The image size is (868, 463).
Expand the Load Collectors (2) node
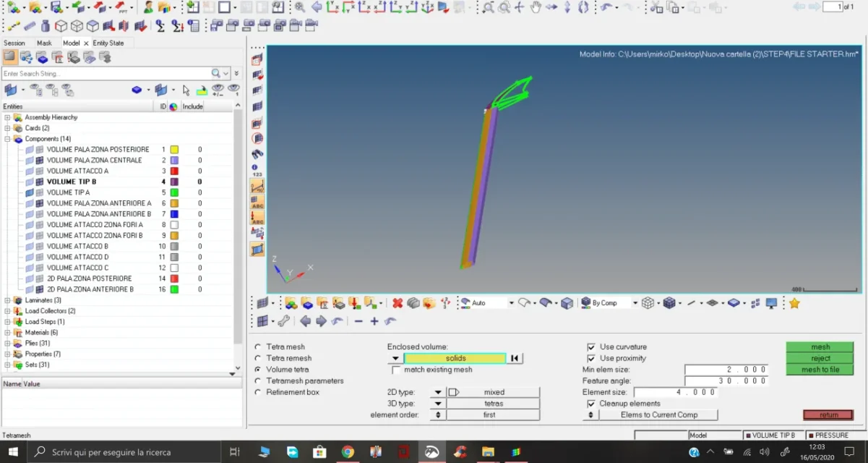[8, 311]
